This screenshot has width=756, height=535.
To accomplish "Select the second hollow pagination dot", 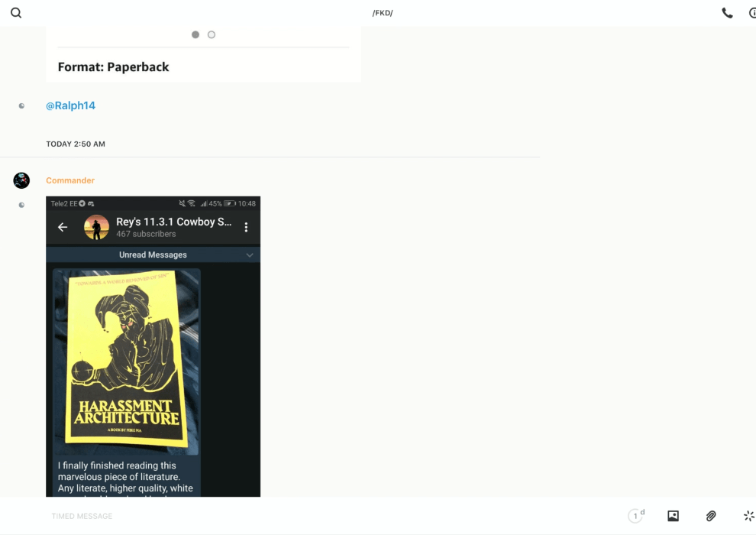I will (x=212, y=34).
